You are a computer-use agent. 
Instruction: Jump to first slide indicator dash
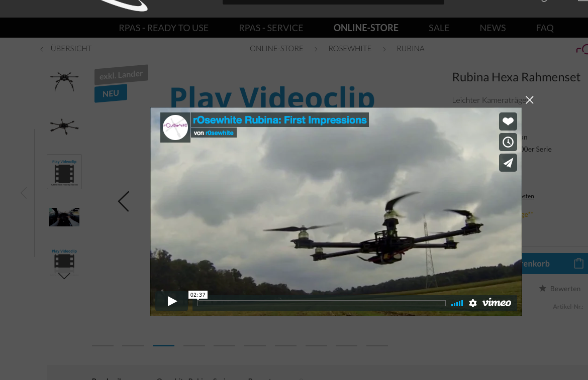point(103,345)
